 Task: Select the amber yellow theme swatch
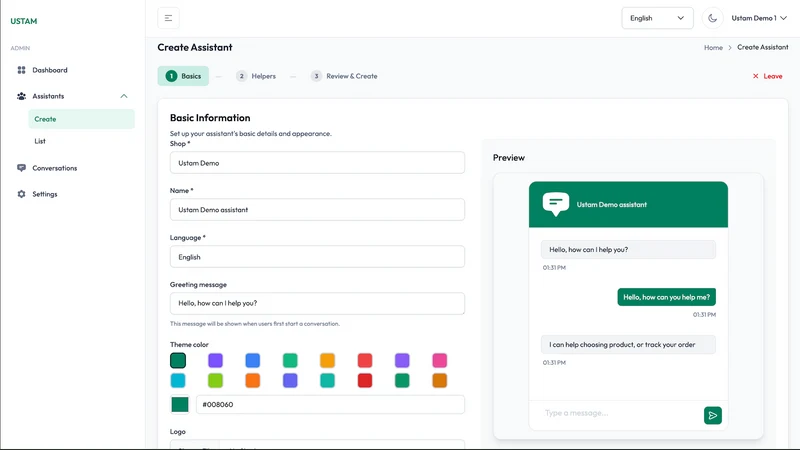tap(328, 361)
